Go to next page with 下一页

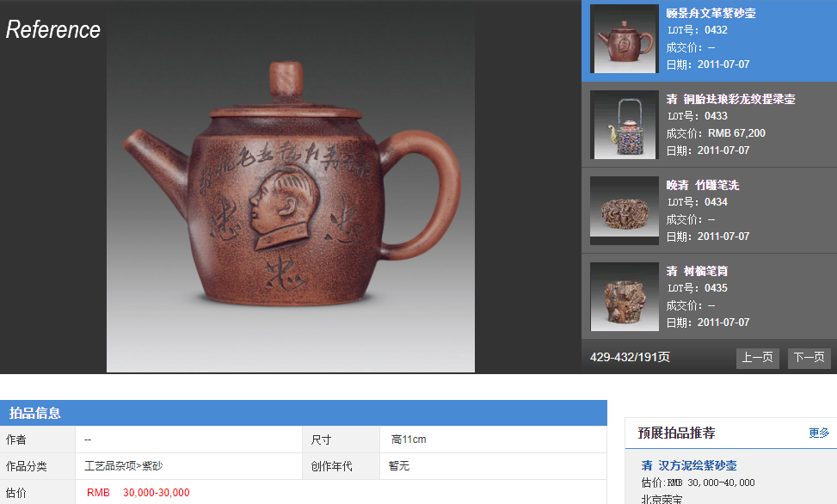pos(809,358)
